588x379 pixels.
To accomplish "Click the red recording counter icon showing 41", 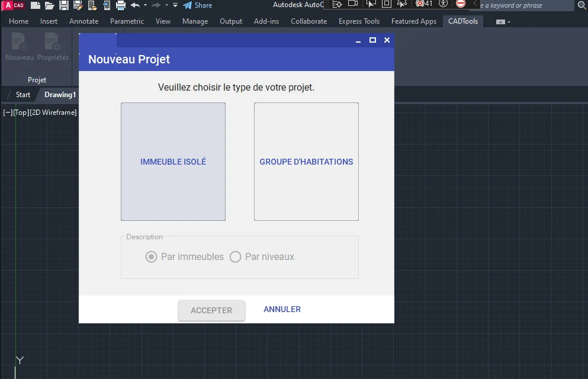I will tap(424, 4).
